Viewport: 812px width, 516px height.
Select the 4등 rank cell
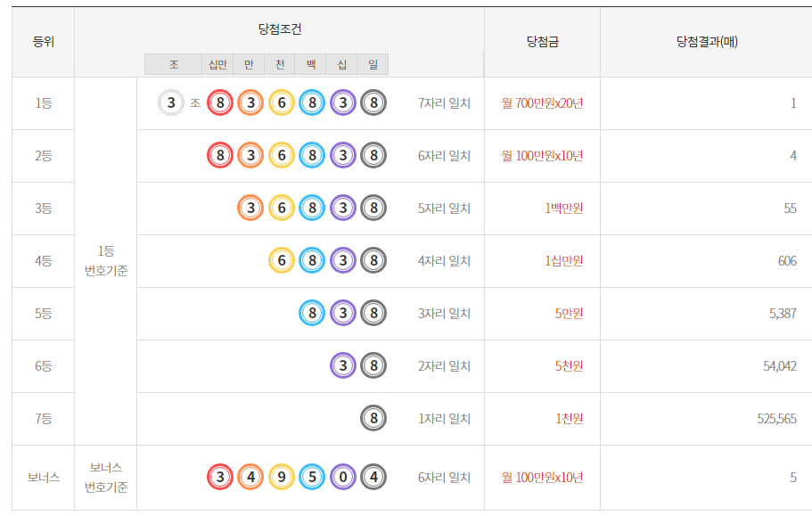[x=44, y=261]
